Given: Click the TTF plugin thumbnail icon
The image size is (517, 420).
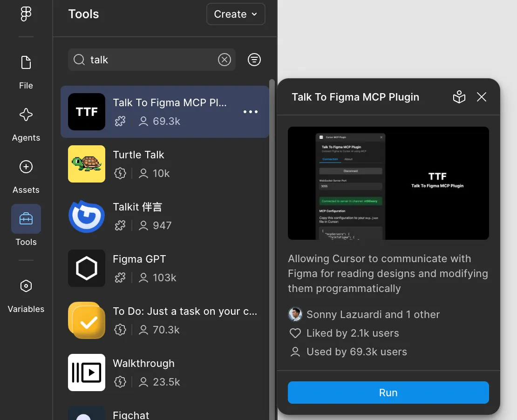Looking at the screenshot, I should click(87, 112).
